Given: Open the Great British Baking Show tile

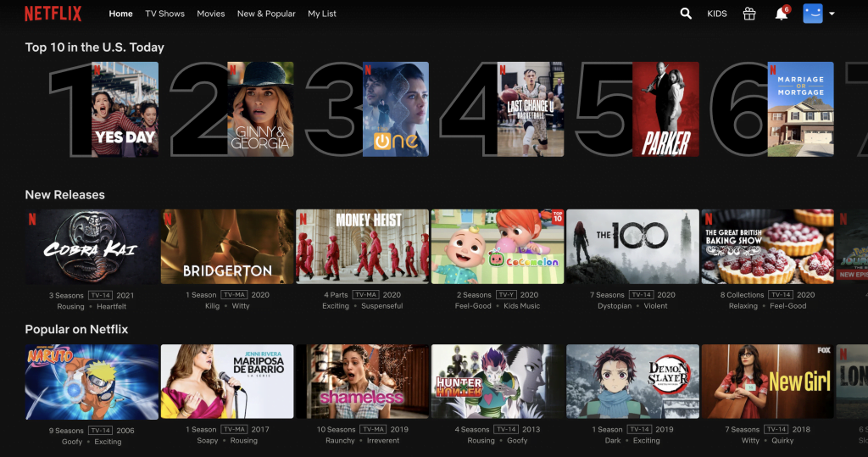Looking at the screenshot, I should (x=767, y=247).
